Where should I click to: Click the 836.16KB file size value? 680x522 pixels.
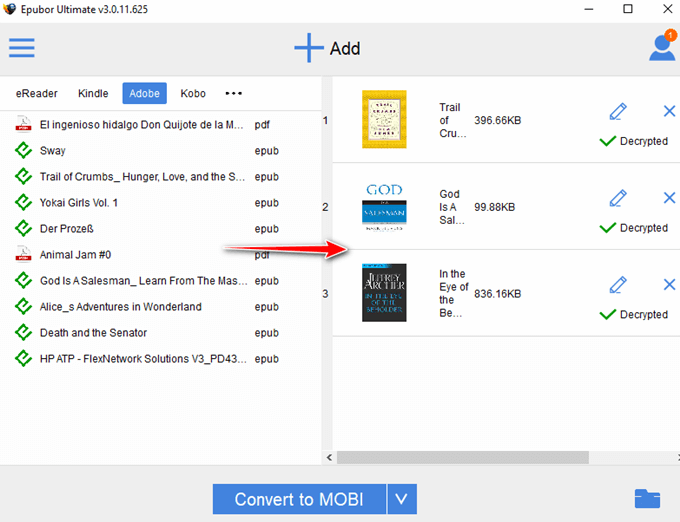497,294
